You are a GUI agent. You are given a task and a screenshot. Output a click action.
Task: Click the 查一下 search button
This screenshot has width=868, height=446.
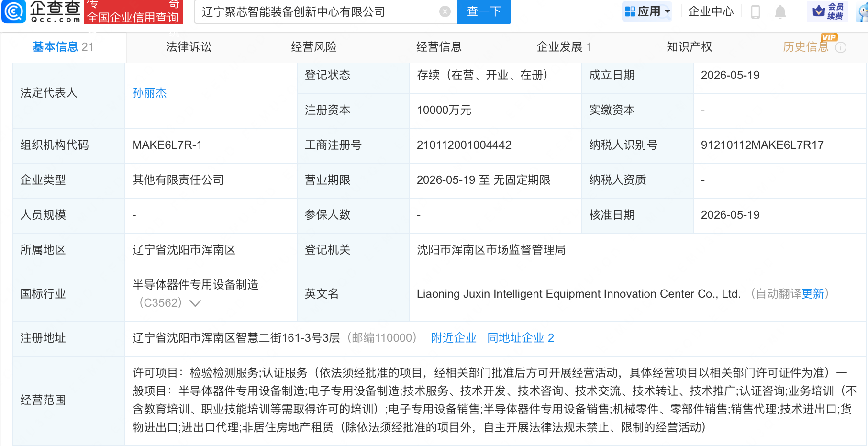click(484, 11)
